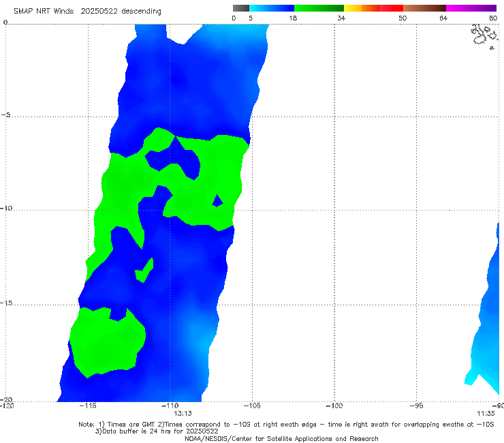Pick the brown 50–64 colorbar segment

pos(424,8)
